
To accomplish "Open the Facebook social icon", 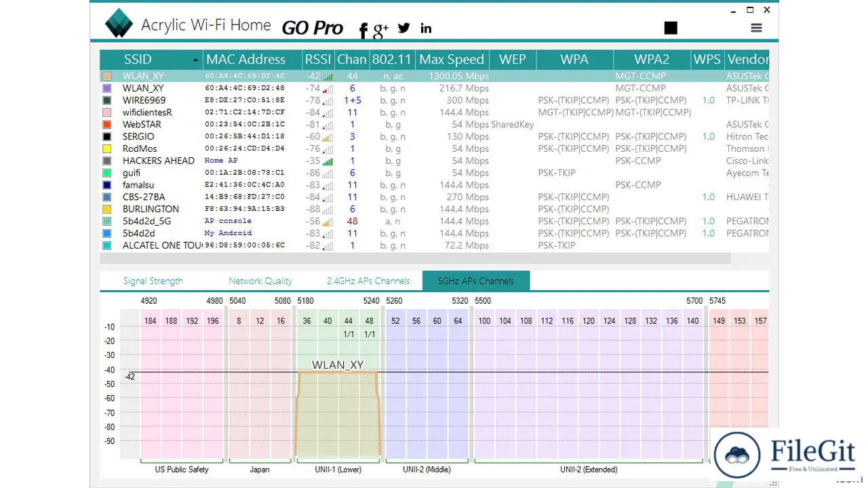I will (363, 30).
